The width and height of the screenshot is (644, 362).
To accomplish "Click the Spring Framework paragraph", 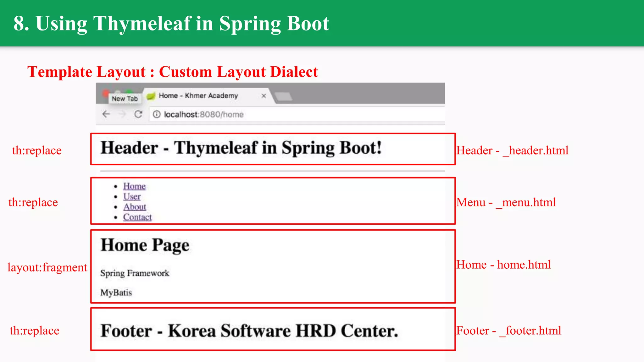I will [135, 273].
